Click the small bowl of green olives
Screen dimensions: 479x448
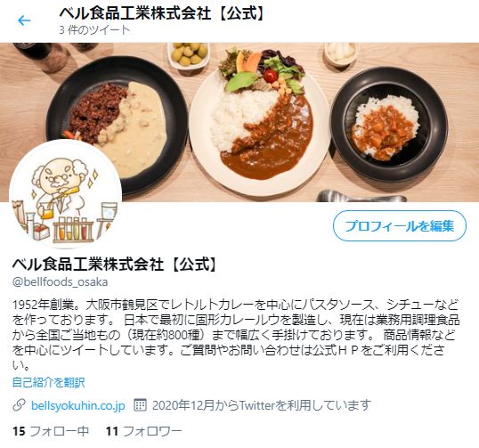[x=189, y=55]
